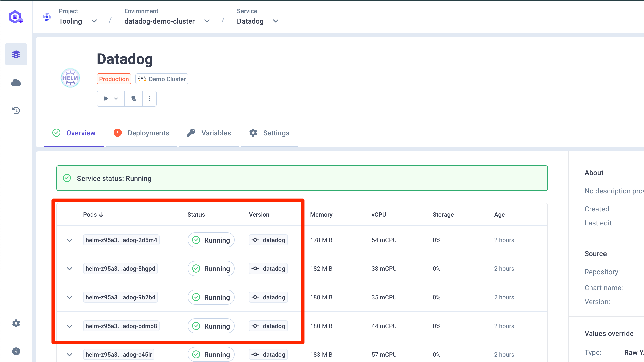Select the datadog version badge on pod 8hgpd
Image resolution: width=644 pixels, height=362 pixels.
tap(268, 268)
